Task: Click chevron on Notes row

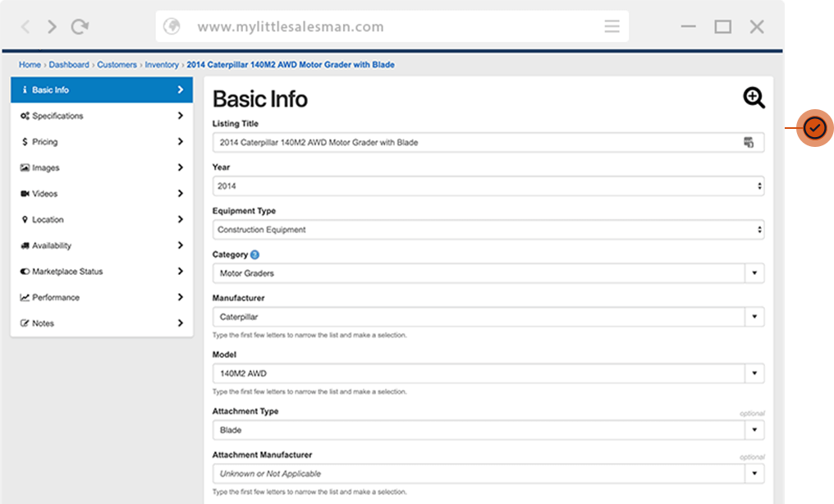Action: coord(181,323)
